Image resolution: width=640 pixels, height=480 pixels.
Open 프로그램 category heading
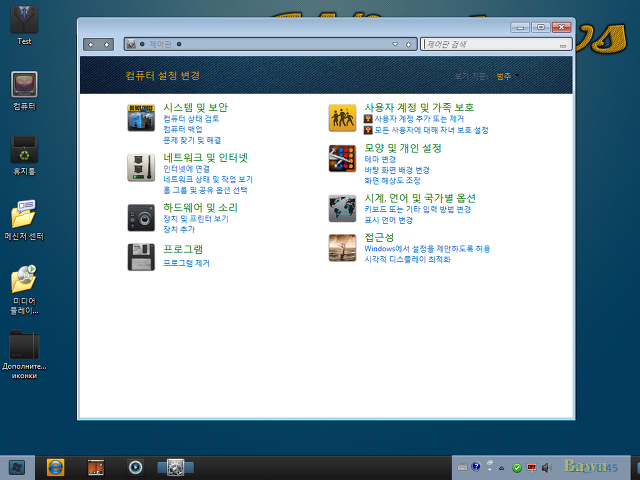point(183,249)
